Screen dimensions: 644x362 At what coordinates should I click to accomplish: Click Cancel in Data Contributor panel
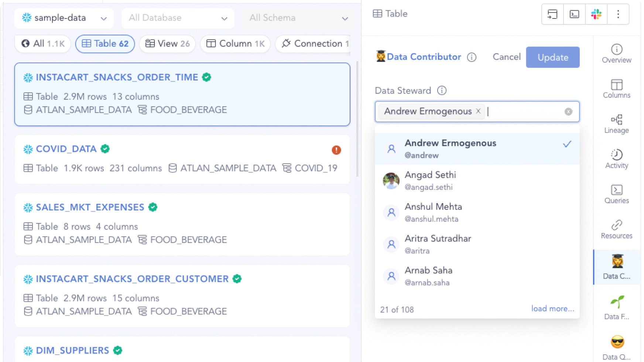point(506,57)
